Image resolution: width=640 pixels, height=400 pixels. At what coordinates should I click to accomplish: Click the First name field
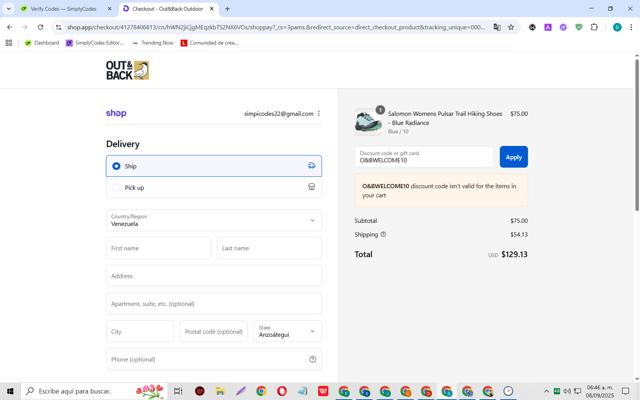pyautogui.click(x=158, y=248)
